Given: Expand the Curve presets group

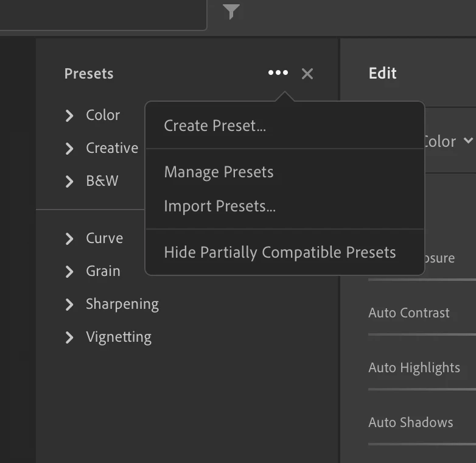Looking at the screenshot, I should (69, 238).
